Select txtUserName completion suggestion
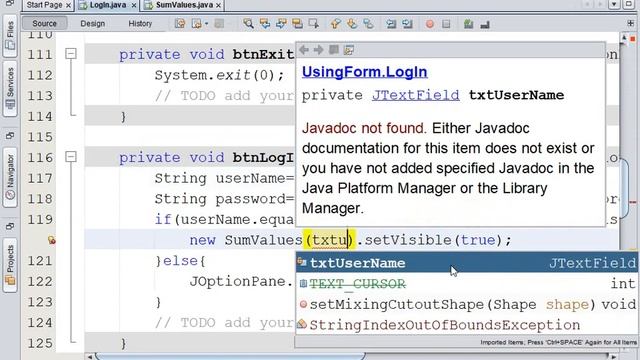 pyautogui.click(x=467, y=263)
